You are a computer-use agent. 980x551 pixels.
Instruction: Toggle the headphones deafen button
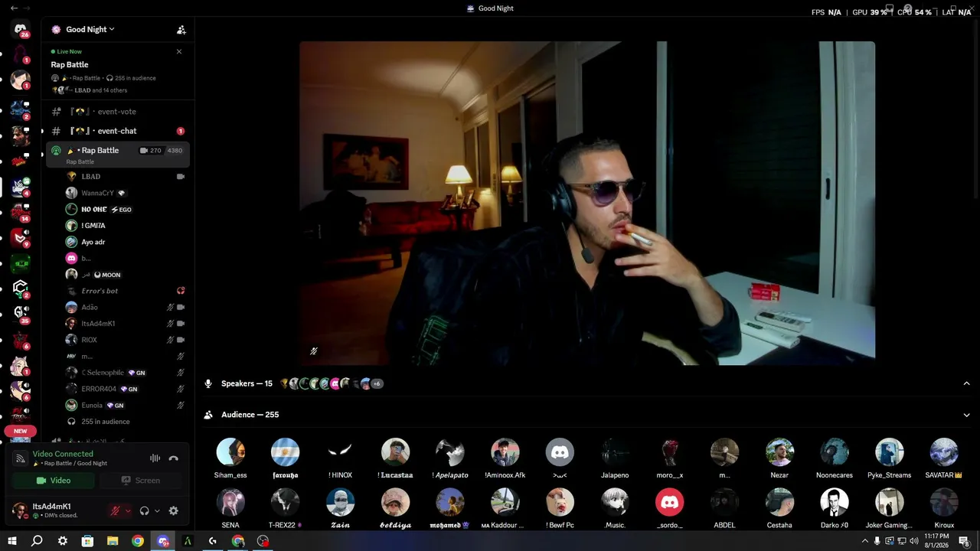[x=144, y=510]
